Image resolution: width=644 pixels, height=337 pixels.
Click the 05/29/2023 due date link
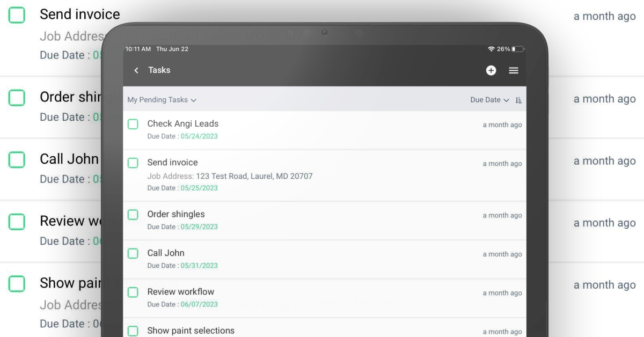(x=199, y=226)
